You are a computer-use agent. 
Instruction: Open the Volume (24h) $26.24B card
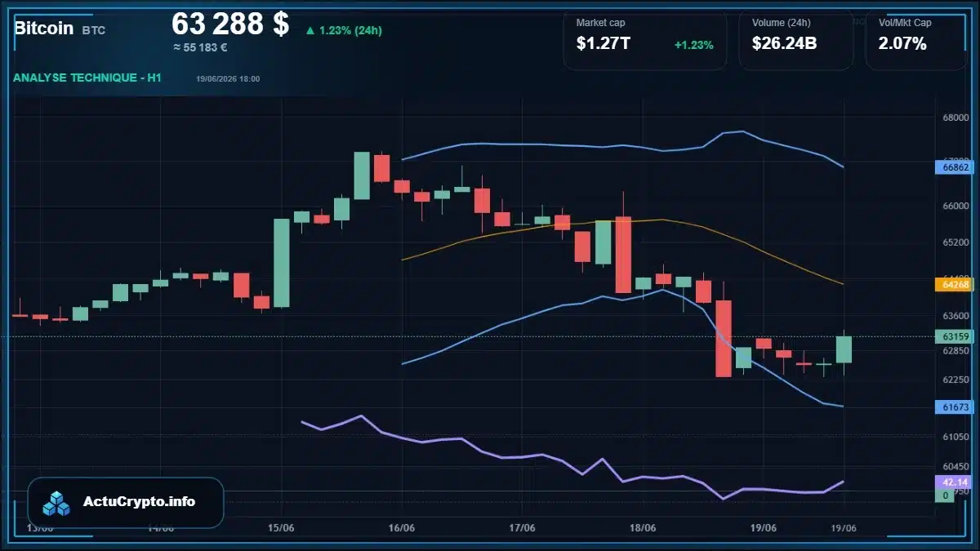[x=795, y=39]
